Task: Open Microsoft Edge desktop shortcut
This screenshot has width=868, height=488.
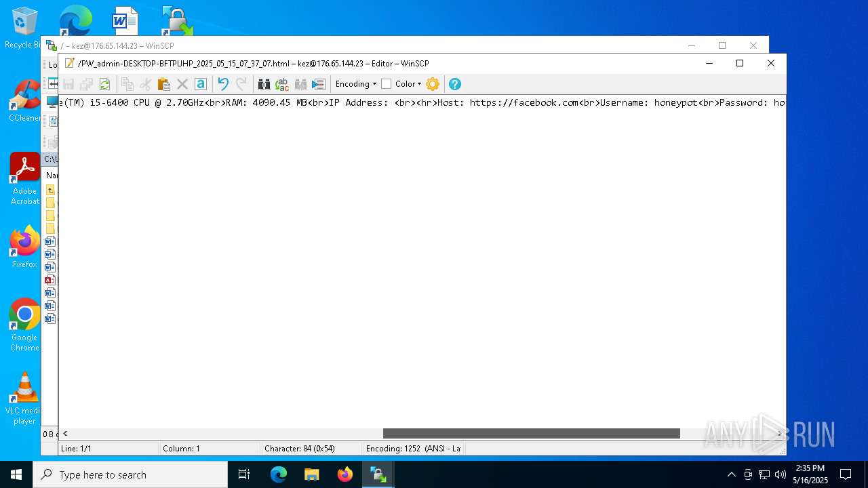Action: click(x=75, y=20)
